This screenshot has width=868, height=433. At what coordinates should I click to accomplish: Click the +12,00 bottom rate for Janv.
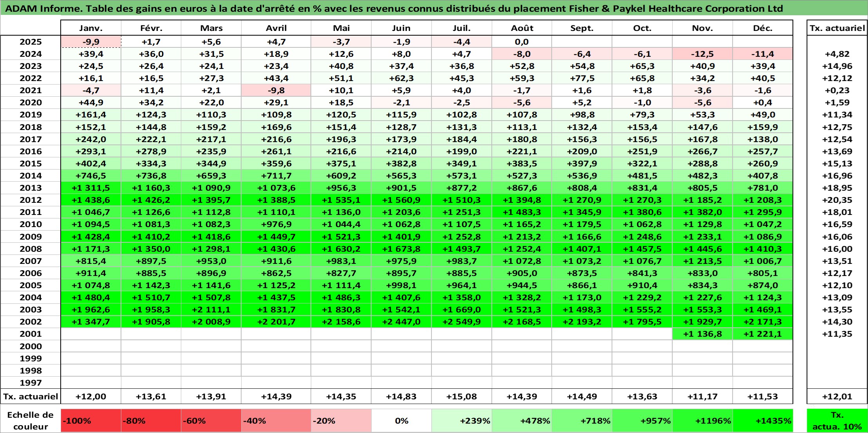91,397
